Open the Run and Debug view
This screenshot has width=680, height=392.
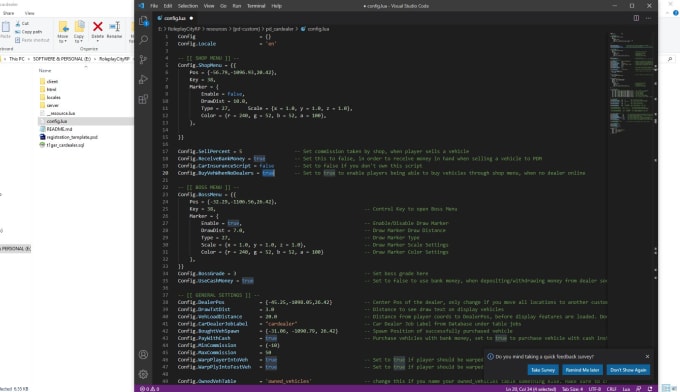[x=143, y=79]
